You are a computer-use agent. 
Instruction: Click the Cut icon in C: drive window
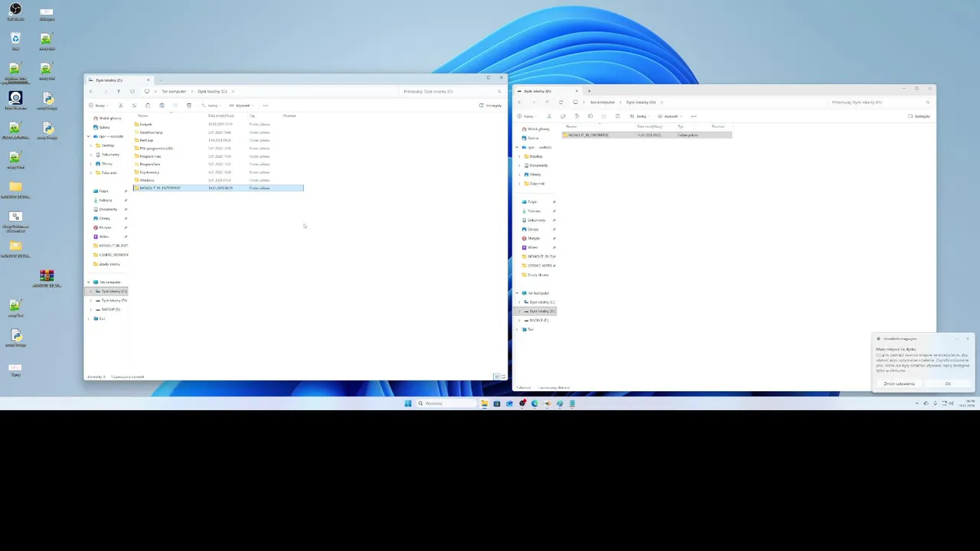tap(120, 106)
